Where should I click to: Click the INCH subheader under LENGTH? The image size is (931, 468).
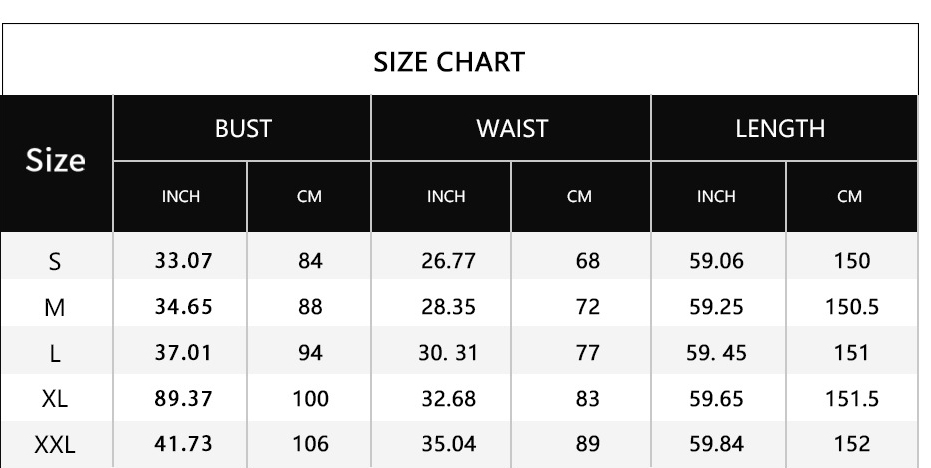716,197
